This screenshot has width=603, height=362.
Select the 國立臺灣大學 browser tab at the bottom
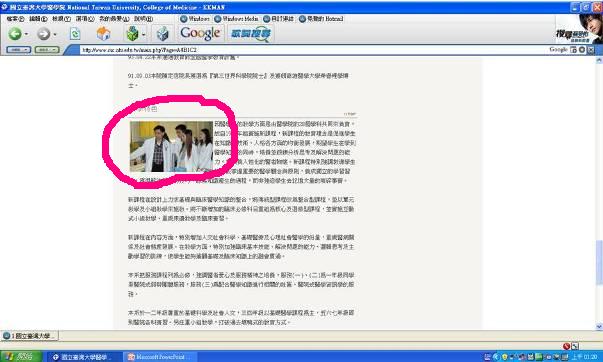point(30,336)
